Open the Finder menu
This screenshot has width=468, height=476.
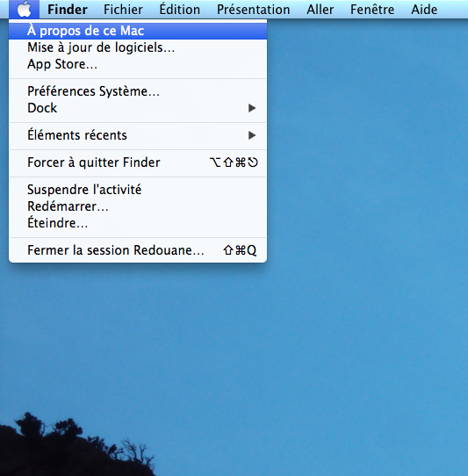coord(68,10)
